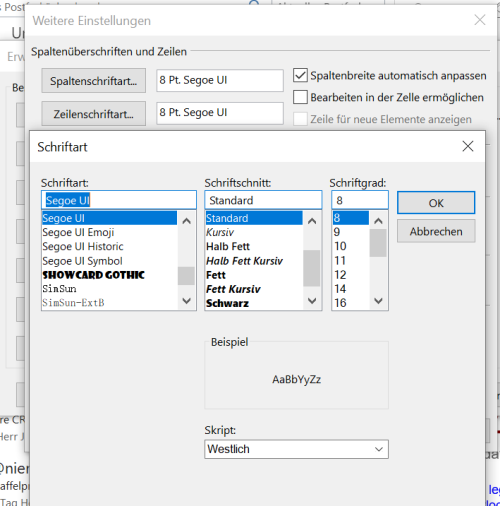
Task: Select Segoe UI in the font list
Action: [109, 218]
